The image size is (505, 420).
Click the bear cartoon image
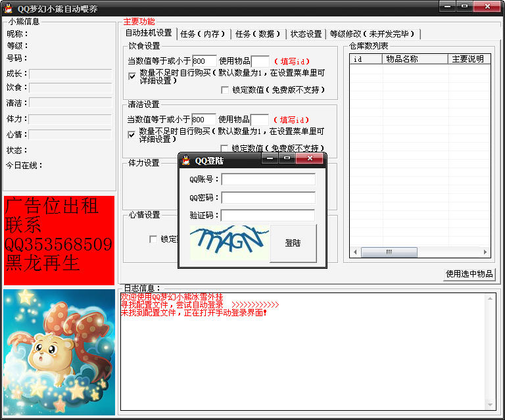(59, 352)
